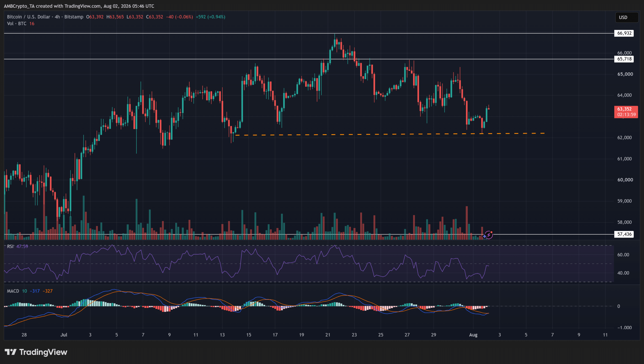
Task: Click the RSI indicator label
Action: pyautogui.click(x=10, y=246)
